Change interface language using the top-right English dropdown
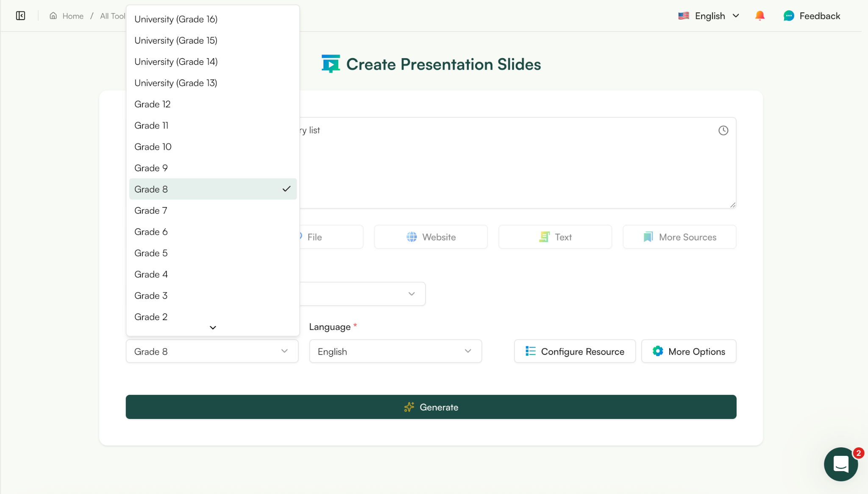This screenshot has height=494, width=868. pos(708,15)
